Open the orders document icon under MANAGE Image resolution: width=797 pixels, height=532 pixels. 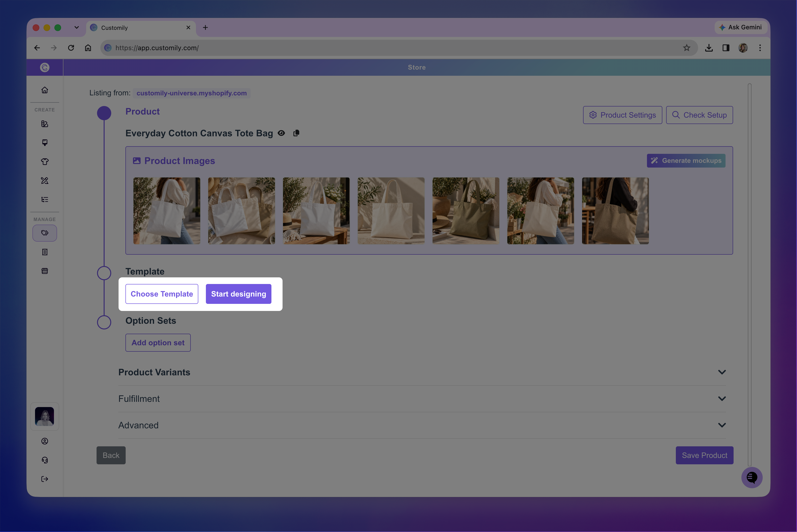(44, 252)
